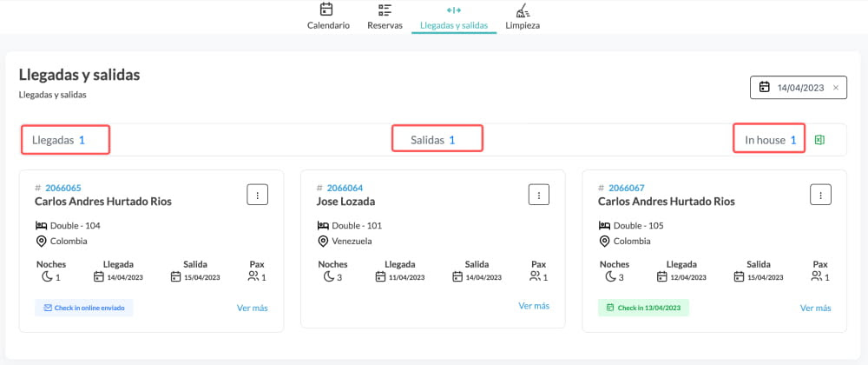Open reservation number 2066064 link
The width and height of the screenshot is (868, 365).
[x=345, y=188]
